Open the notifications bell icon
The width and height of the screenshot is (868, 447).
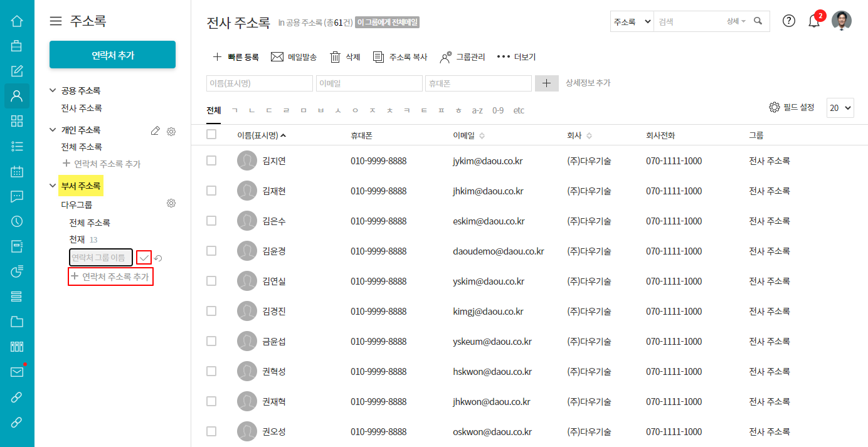click(814, 21)
